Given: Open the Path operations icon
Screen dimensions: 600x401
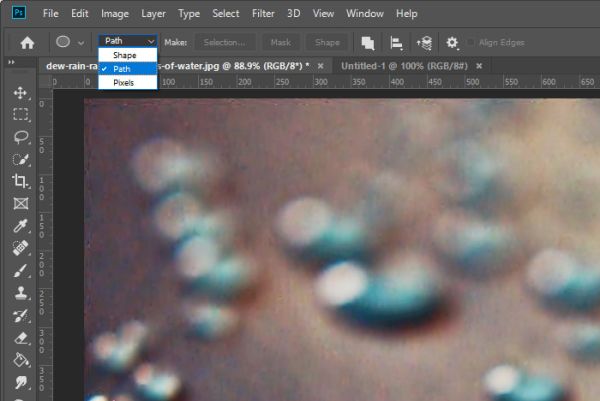Looking at the screenshot, I should pyautogui.click(x=368, y=43).
